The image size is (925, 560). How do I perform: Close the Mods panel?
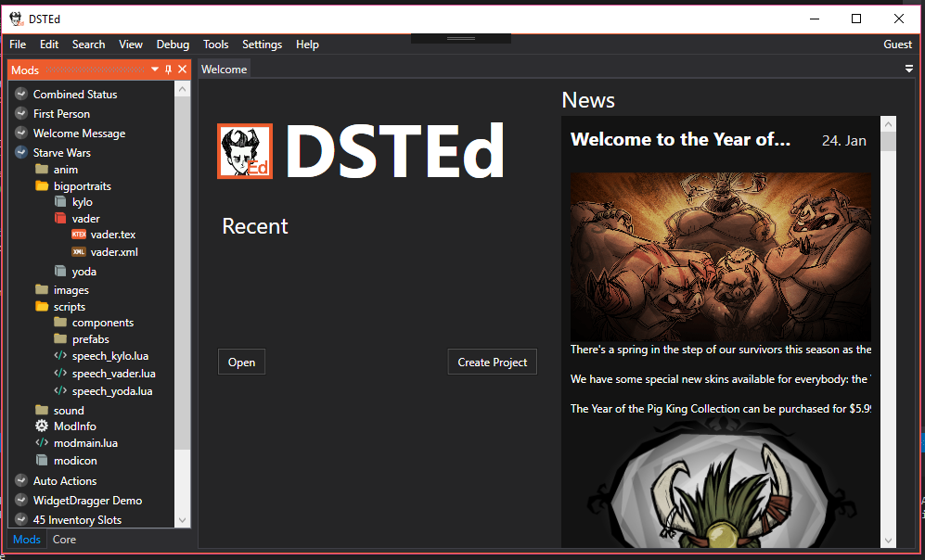(182, 70)
